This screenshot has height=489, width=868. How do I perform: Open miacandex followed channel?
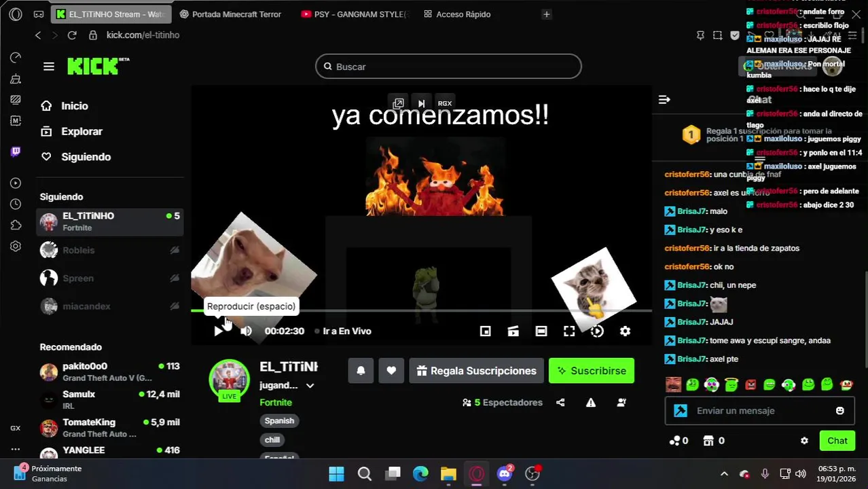109,306
